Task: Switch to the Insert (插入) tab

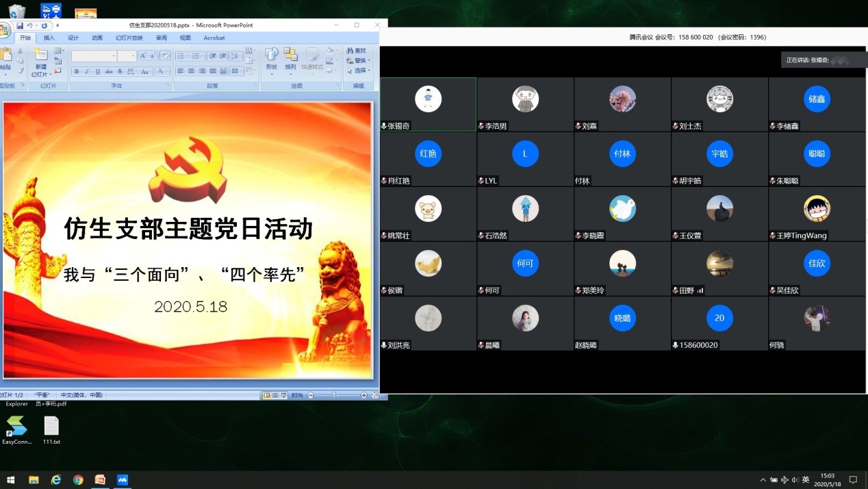Action: [49, 38]
